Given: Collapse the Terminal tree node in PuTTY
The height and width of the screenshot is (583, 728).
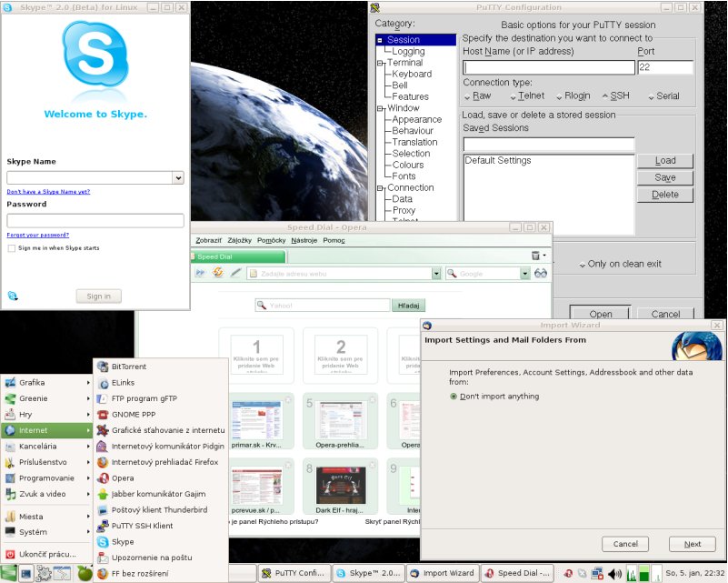Looking at the screenshot, I should click(380, 63).
